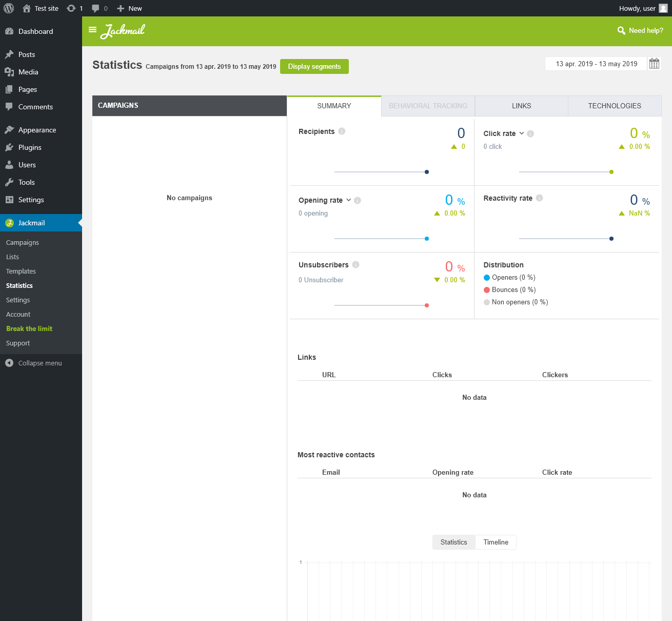Switch to the Technologies tab
Viewport: 672px width, 621px height.
click(x=615, y=106)
